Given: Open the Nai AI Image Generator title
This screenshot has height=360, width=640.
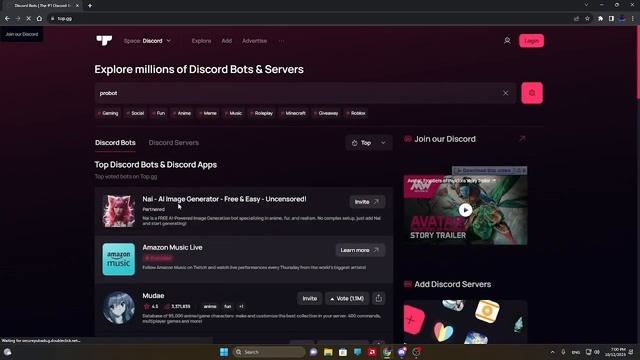Looking at the screenshot, I should pos(224,199).
